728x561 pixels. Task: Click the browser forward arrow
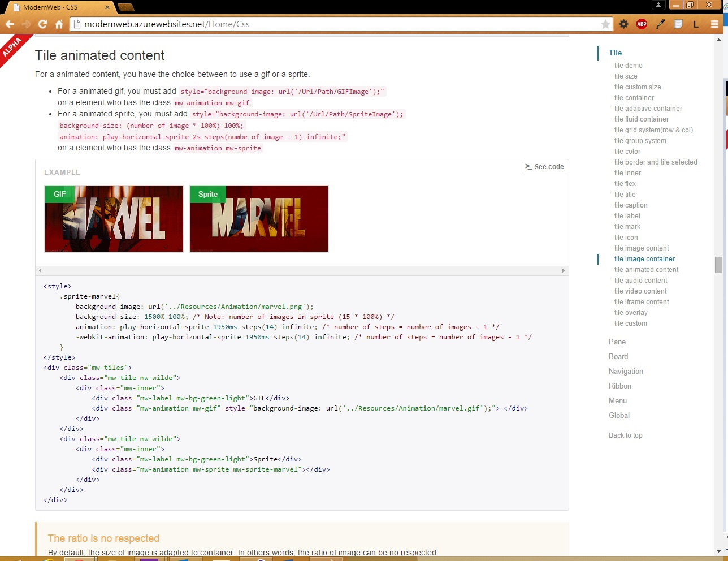[x=26, y=24]
